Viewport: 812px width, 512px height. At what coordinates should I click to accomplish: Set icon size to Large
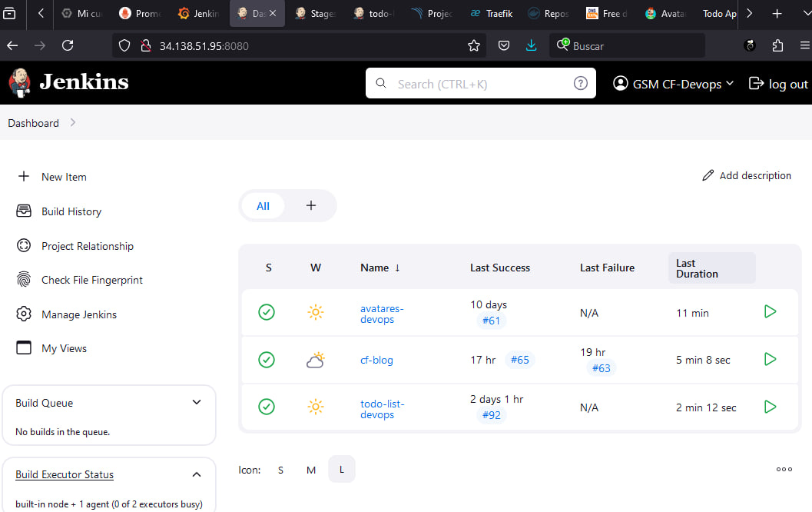(342, 469)
